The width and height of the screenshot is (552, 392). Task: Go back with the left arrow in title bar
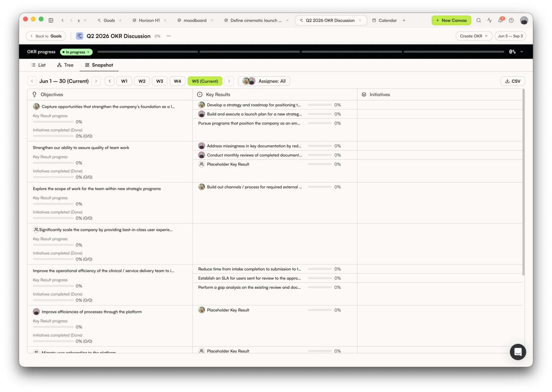pos(62,20)
